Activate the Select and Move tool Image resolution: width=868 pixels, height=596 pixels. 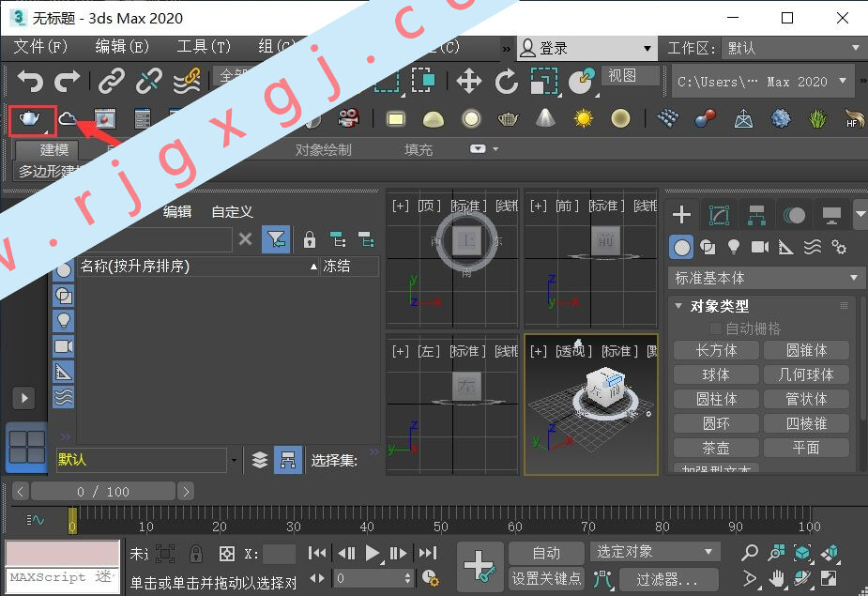[x=469, y=82]
